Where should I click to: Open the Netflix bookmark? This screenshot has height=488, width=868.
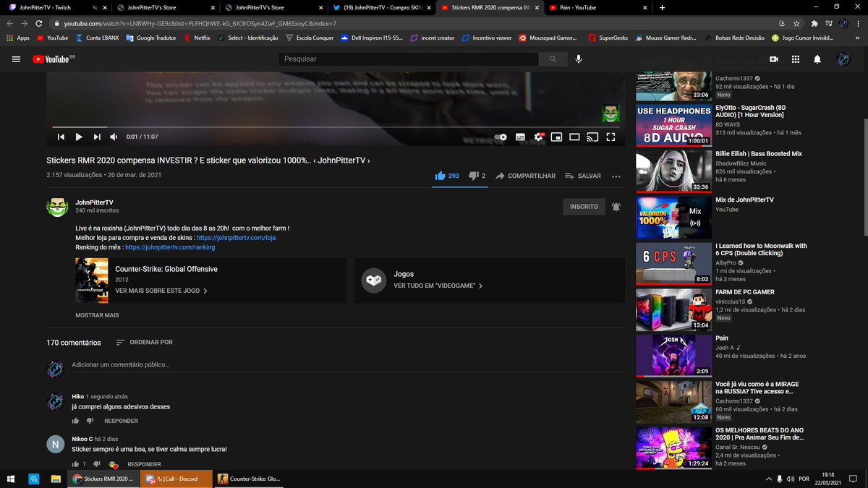pos(197,38)
